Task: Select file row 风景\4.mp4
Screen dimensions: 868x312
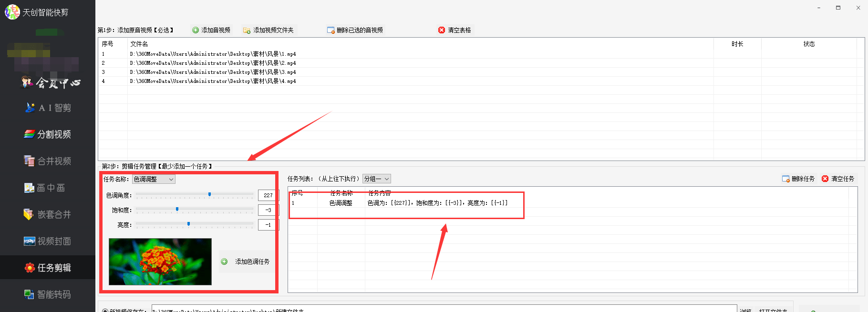Action: [477, 81]
